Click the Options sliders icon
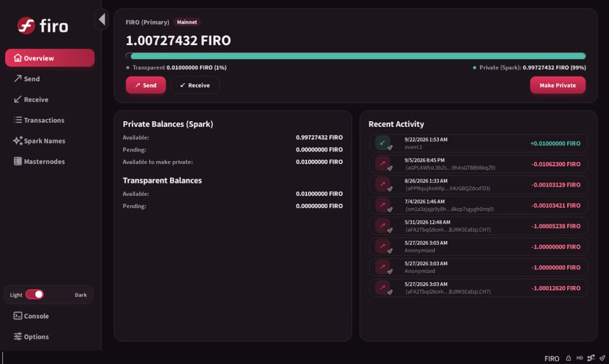609x364 pixels. pos(18,337)
